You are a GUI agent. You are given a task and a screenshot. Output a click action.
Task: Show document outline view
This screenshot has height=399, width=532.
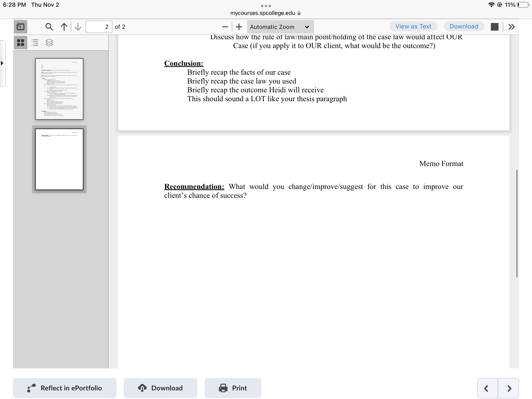point(35,43)
